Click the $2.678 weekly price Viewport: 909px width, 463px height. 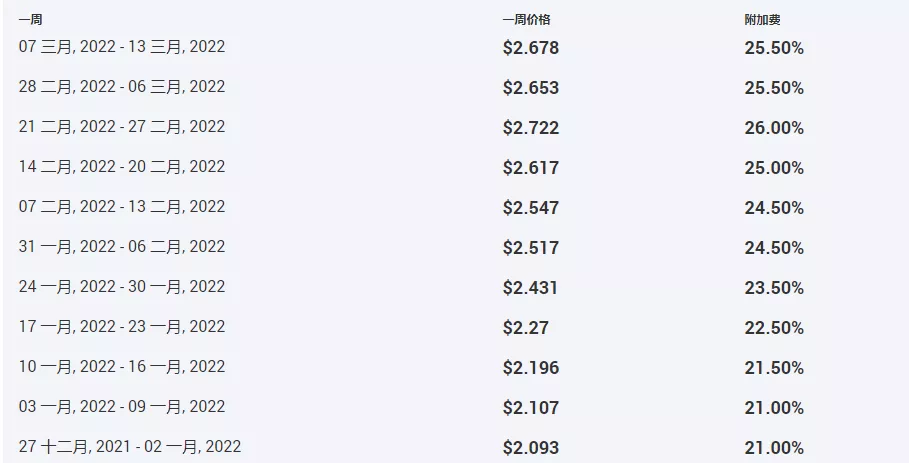(x=531, y=48)
